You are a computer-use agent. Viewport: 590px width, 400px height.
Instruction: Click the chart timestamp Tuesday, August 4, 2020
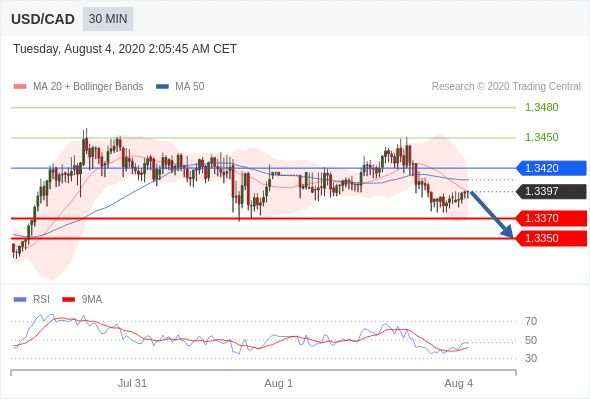pos(125,49)
